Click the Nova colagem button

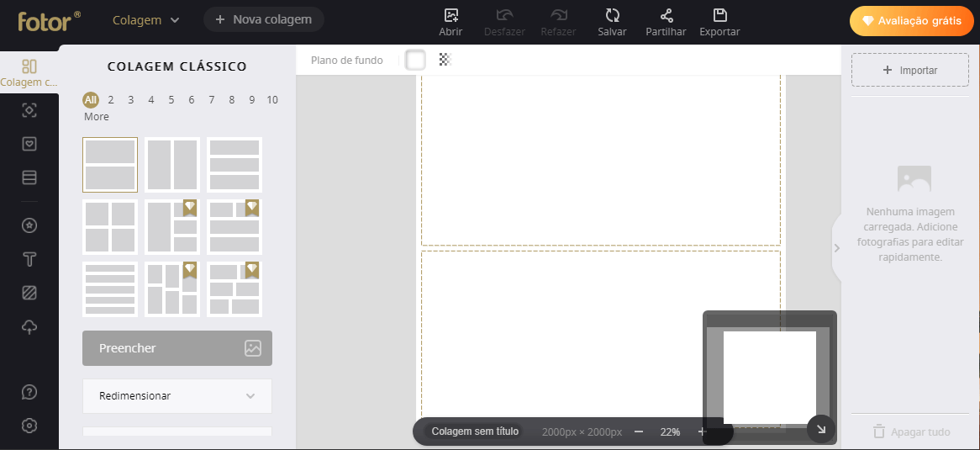coord(263,19)
